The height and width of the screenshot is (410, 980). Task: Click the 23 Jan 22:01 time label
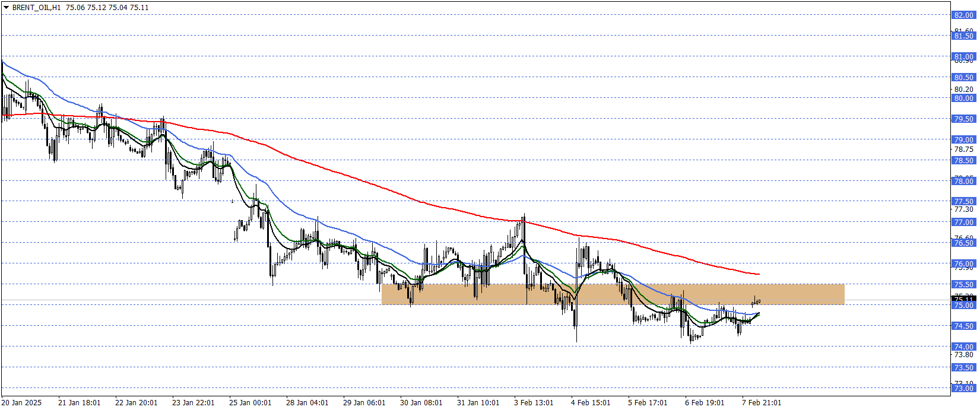coord(193,403)
